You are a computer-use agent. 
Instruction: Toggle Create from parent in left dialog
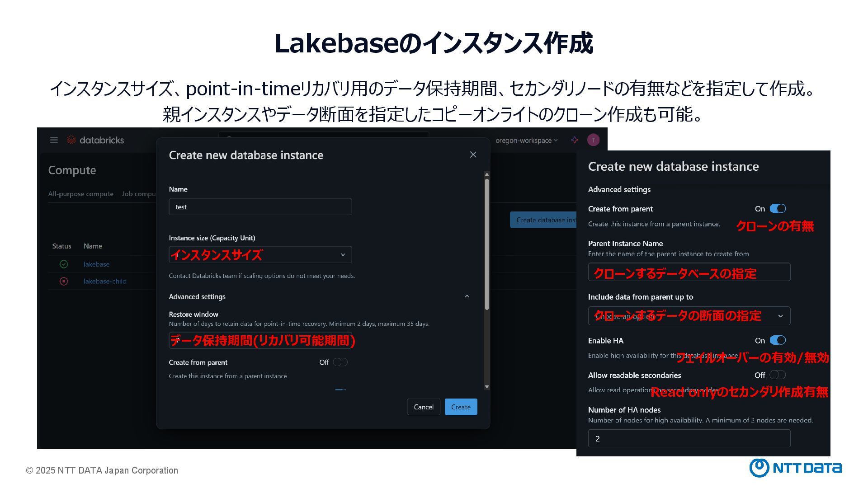[340, 362]
